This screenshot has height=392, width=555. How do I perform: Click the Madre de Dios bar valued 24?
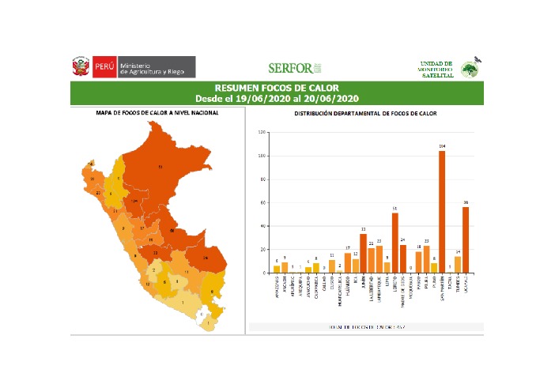(402, 258)
